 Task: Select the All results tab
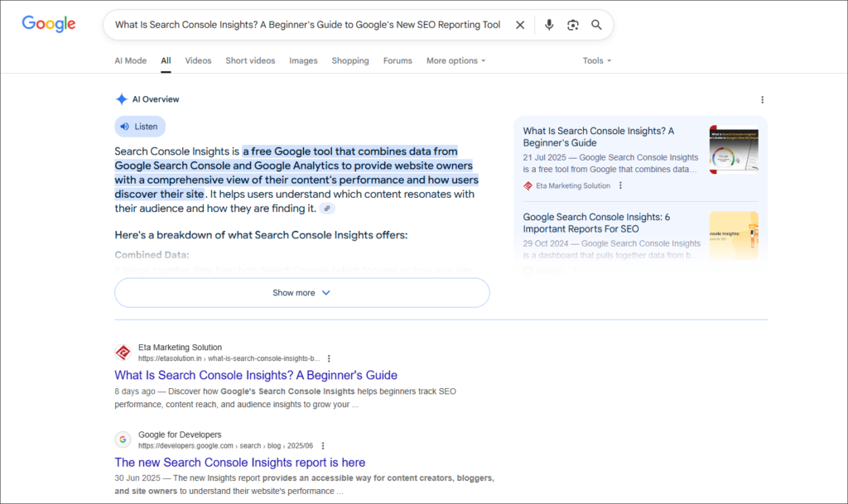(166, 60)
